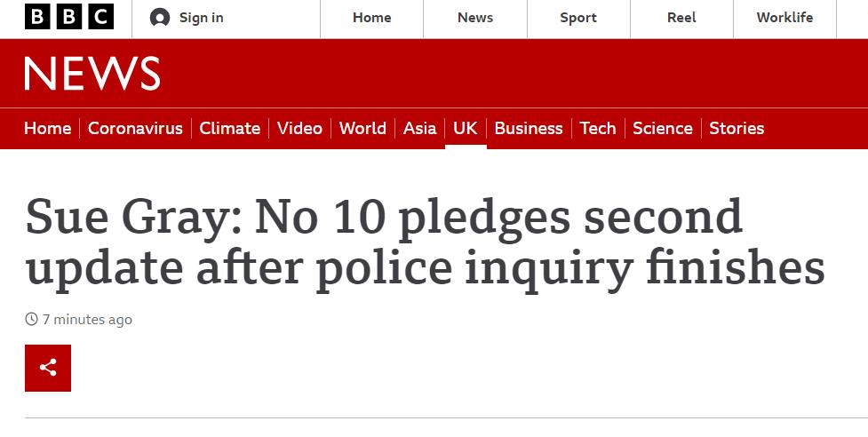Select the Asia news section
Viewport: 868px width, 437px height.
[419, 128]
